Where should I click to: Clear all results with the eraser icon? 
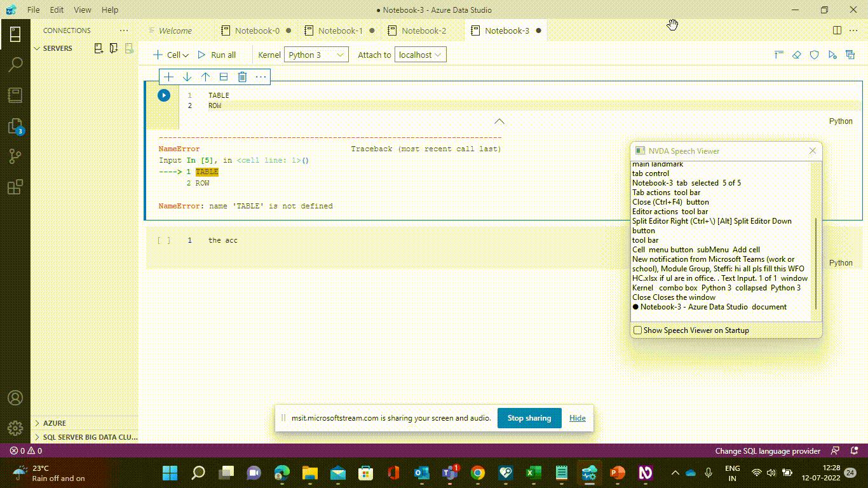[x=796, y=55]
